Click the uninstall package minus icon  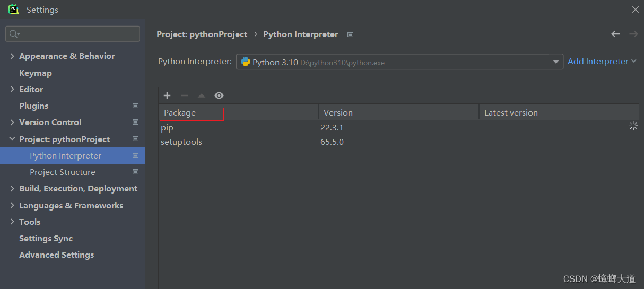[x=185, y=95]
